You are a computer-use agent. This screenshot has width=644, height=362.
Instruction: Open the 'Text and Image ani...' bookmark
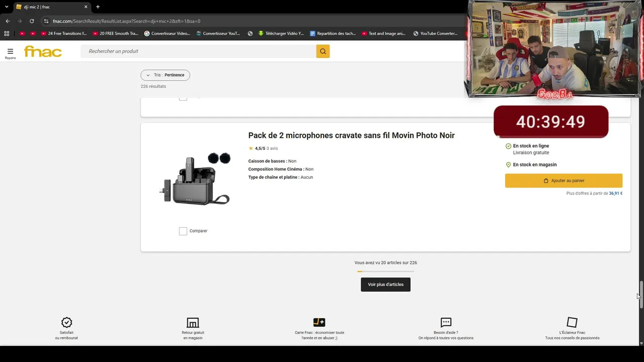click(x=384, y=34)
